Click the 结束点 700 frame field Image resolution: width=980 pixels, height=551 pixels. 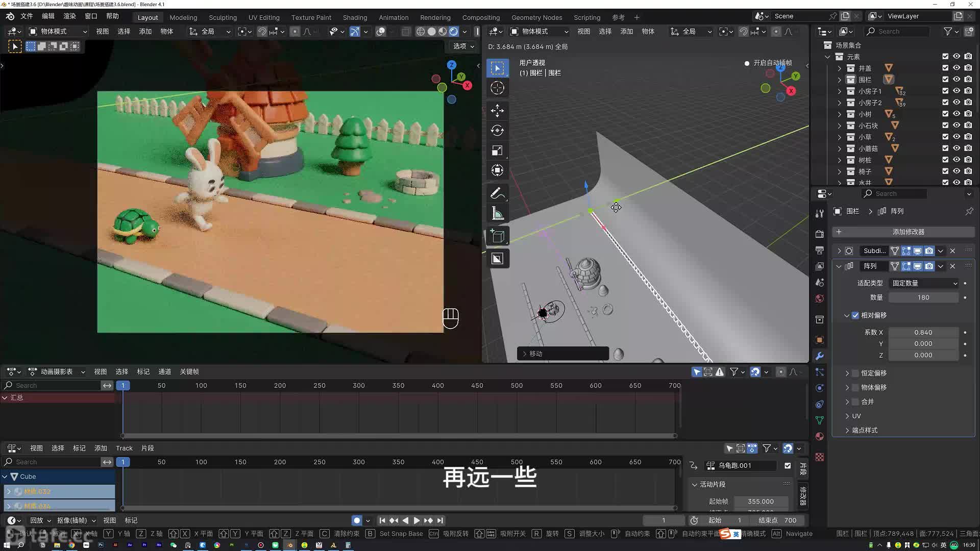pos(777,520)
